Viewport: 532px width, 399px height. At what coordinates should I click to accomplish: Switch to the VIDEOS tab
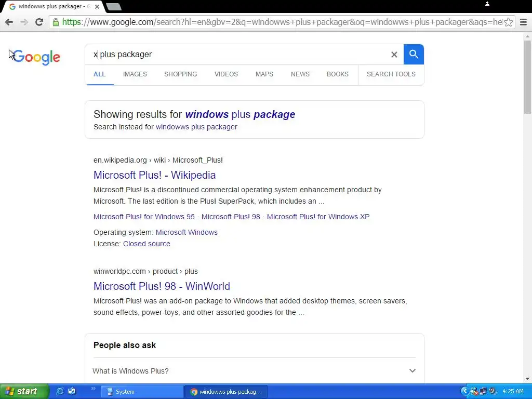point(226,74)
